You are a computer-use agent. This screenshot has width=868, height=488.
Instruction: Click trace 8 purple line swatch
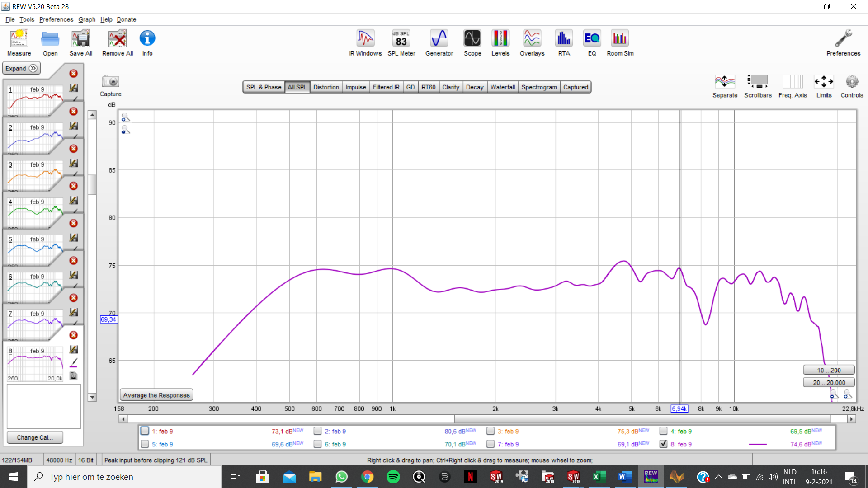(x=758, y=444)
